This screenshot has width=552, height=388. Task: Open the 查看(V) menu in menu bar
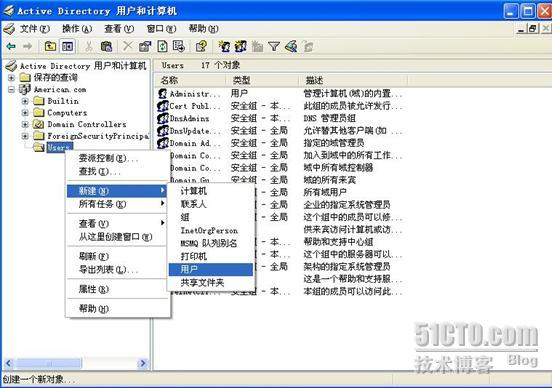click(x=119, y=29)
